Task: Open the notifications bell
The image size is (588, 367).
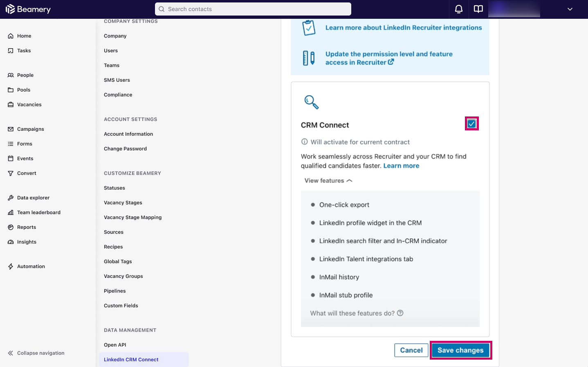Action: click(x=459, y=9)
